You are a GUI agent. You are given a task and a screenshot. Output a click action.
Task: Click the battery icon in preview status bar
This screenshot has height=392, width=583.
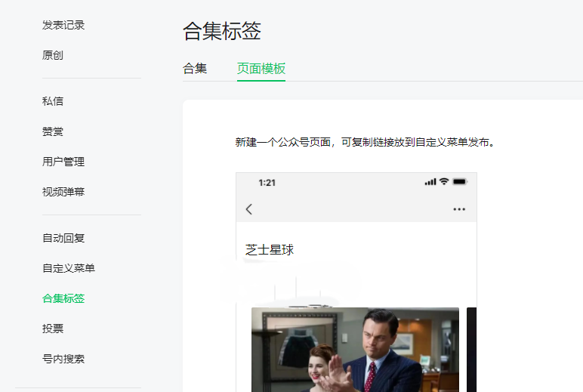click(x=460, y=181)
